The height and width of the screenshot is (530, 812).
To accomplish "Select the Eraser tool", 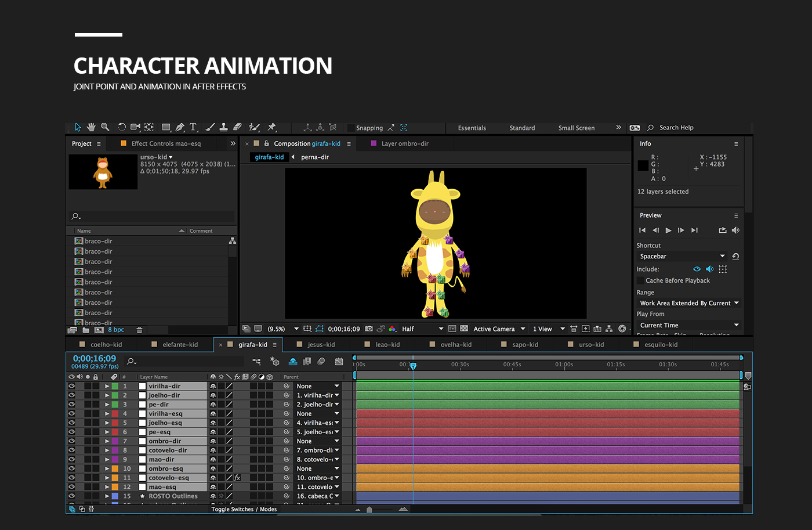I will coord(237,127).
